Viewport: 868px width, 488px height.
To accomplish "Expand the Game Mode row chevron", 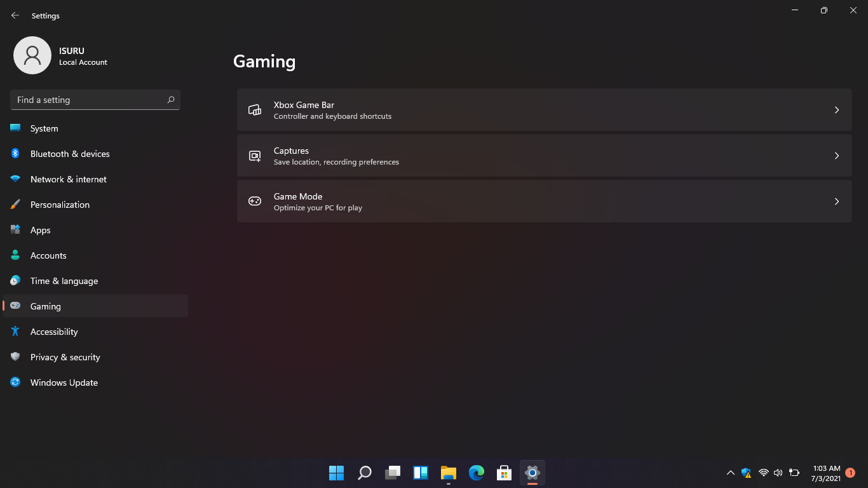I will coord(837,201).
